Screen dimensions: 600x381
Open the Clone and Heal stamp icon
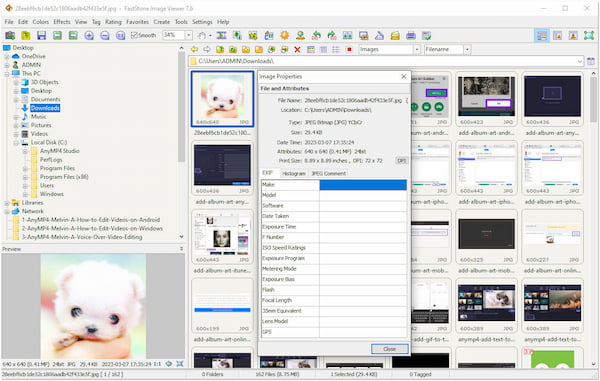300,36
